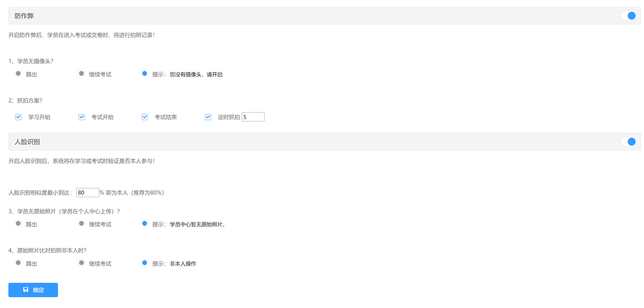Image resolution: width=644 pixels, height=308 pixels.
Task: Select 提示 radio for 学员无原始照片 question
Action: pos(145,223)
